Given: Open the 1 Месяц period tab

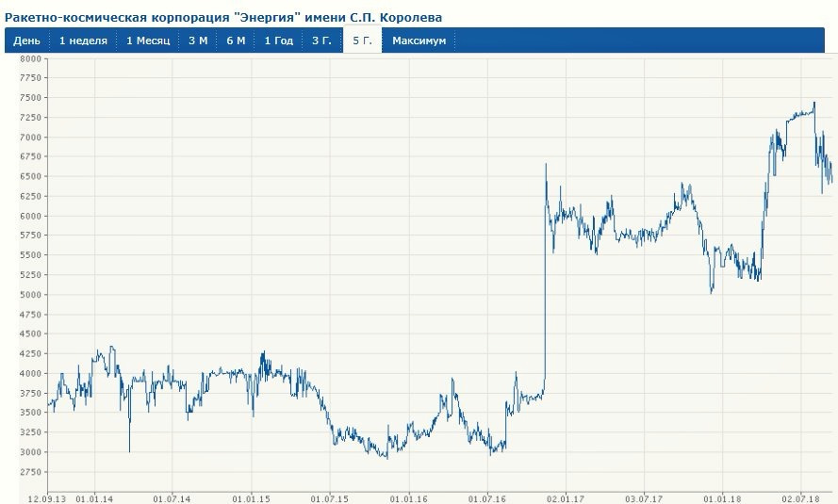Looking at the screenshot, I should pyautogui.click(x=148, y=41).
